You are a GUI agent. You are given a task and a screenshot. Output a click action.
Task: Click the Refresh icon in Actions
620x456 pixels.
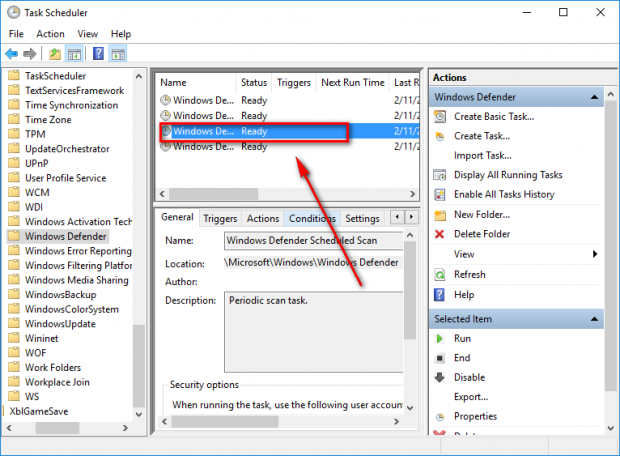pos(440,274)
